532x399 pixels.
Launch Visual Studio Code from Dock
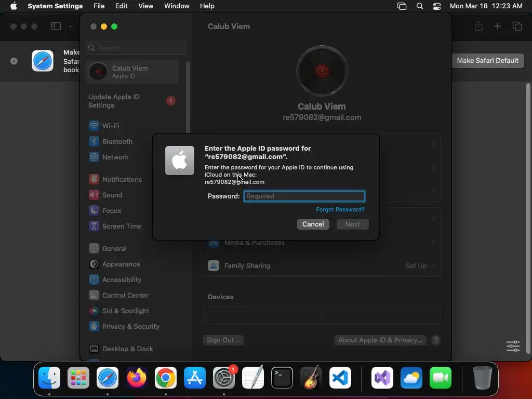click(340, 378)
